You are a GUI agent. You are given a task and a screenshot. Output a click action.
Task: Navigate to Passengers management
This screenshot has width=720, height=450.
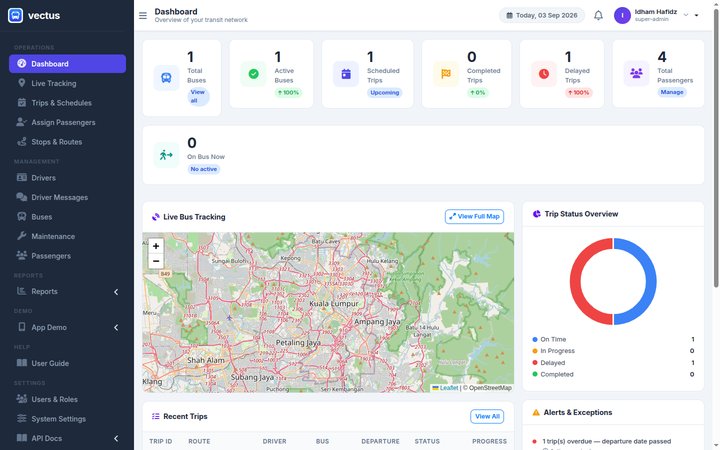tap(68, 256)
